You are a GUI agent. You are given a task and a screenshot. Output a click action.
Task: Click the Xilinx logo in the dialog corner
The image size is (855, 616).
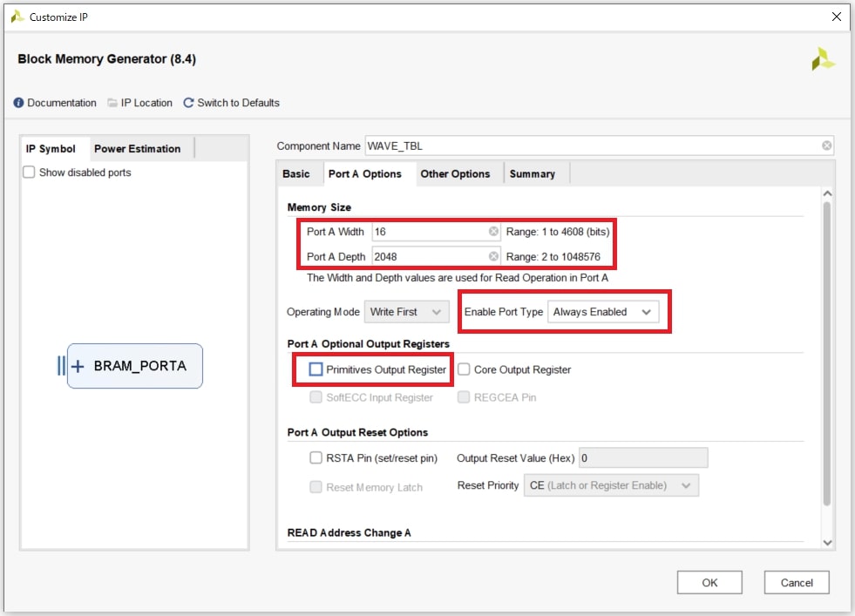pos(823,58)
